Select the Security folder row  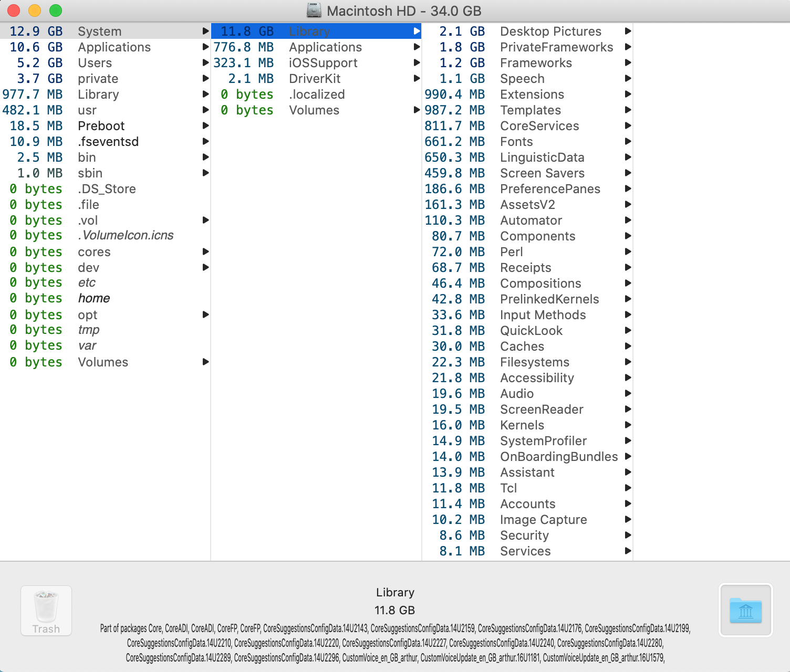click(x=527, y=535)
